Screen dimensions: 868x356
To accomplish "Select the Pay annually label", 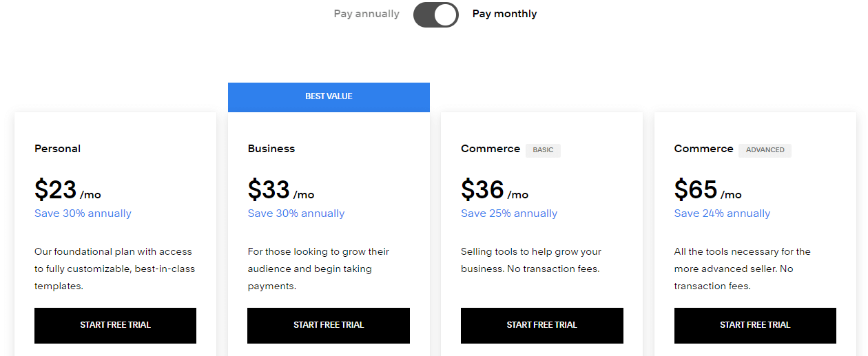I will [366, 14].
